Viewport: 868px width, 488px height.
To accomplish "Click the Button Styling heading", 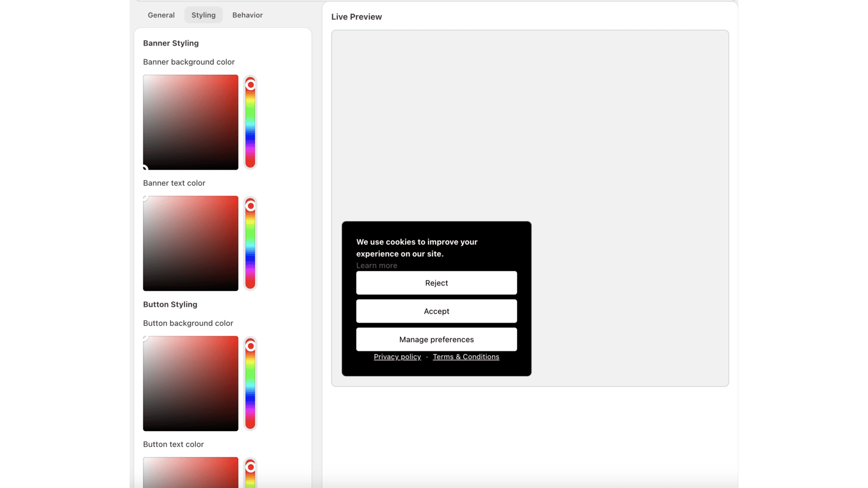I will pyautogui.click(x=170, y=305).
